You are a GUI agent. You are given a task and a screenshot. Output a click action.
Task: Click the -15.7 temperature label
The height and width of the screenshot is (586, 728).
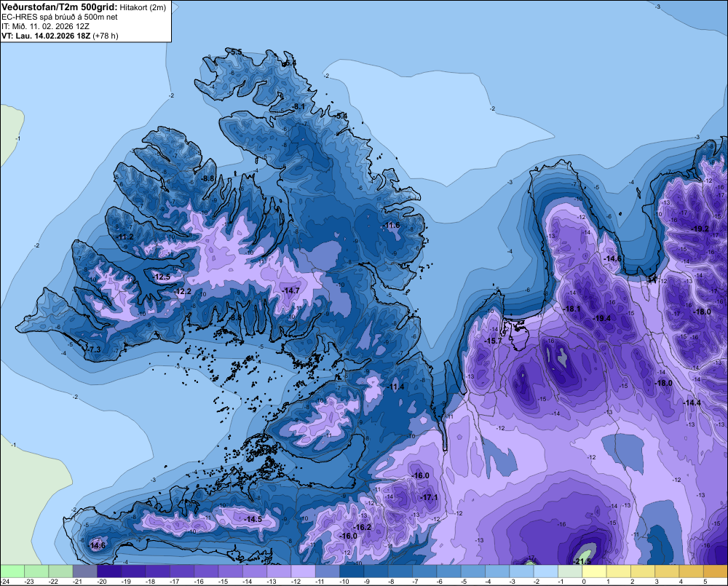[493, 341]
